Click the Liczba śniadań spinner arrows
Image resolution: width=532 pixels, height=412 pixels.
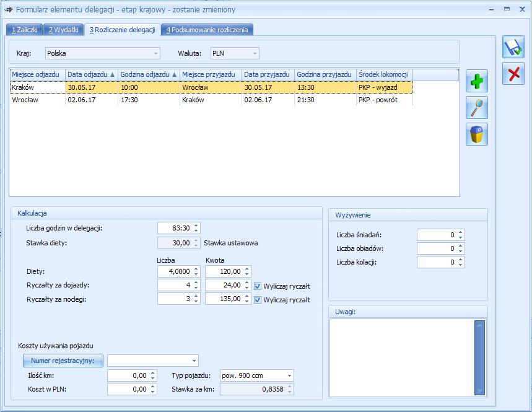[x=460, y=235]
